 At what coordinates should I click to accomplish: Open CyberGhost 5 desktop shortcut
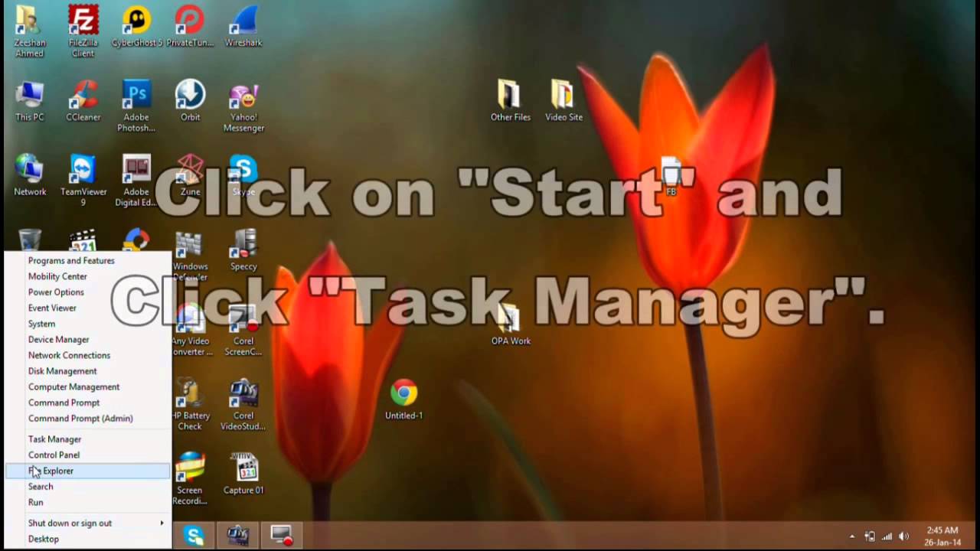(137, 27)
